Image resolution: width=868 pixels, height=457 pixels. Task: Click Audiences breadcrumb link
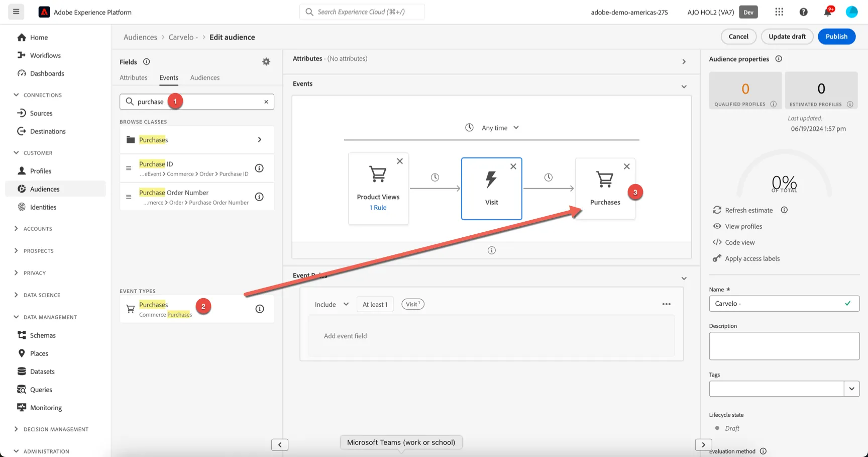pyautogui.click(x=140, y=37)
